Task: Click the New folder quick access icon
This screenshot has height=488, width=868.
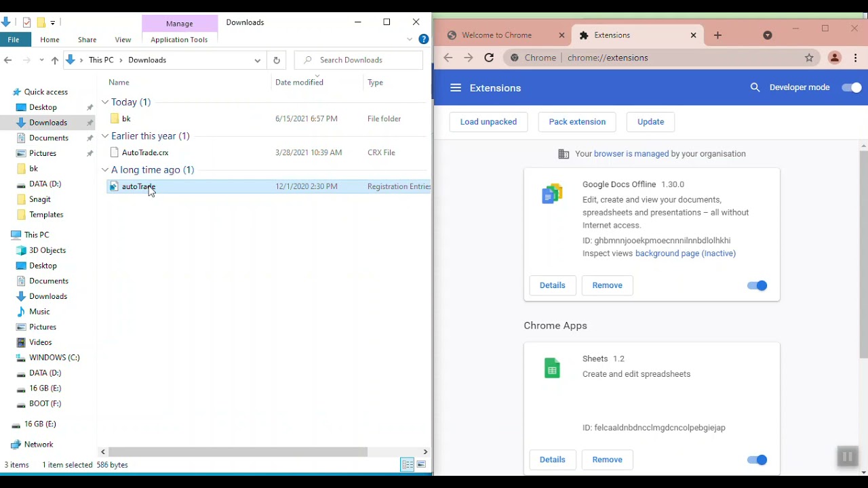Action: (x=41, y=22)
